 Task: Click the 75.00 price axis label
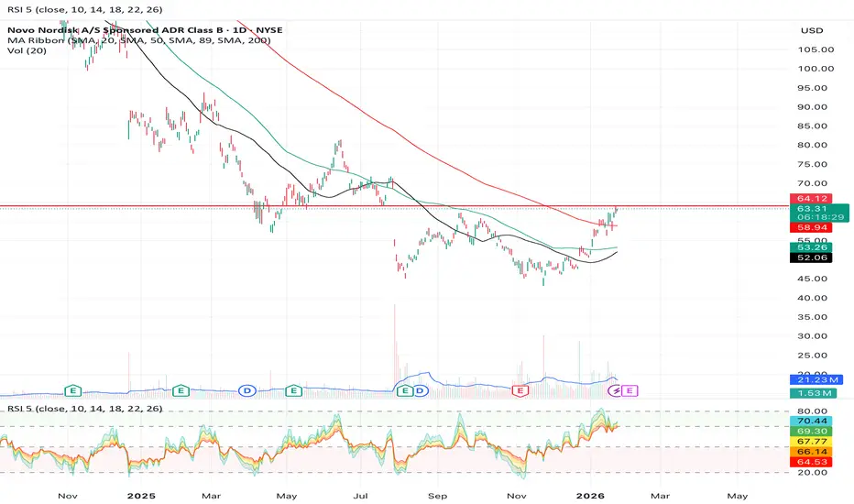(x=813, y=164)
